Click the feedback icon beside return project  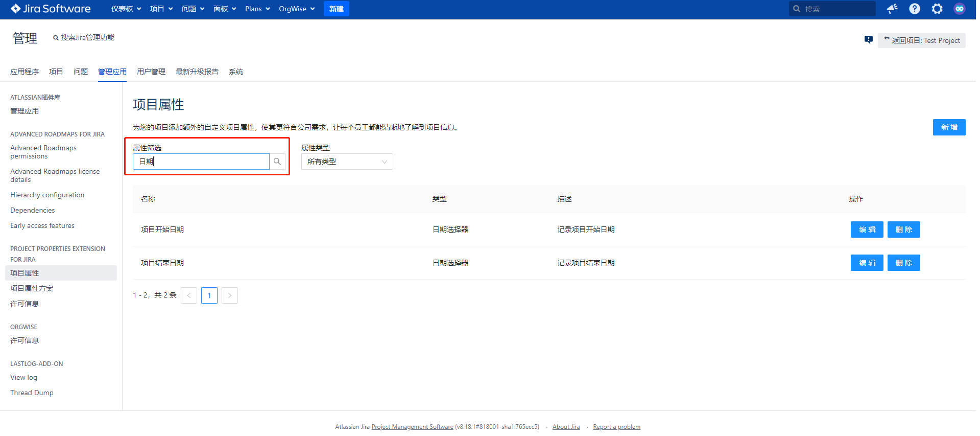click(x=868, y=40)
